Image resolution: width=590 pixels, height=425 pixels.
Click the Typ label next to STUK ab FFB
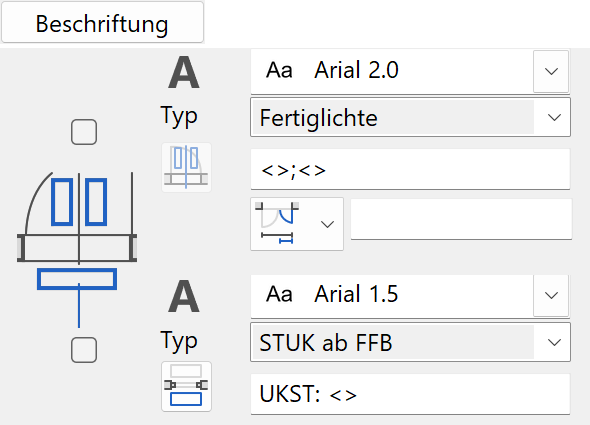179,341
